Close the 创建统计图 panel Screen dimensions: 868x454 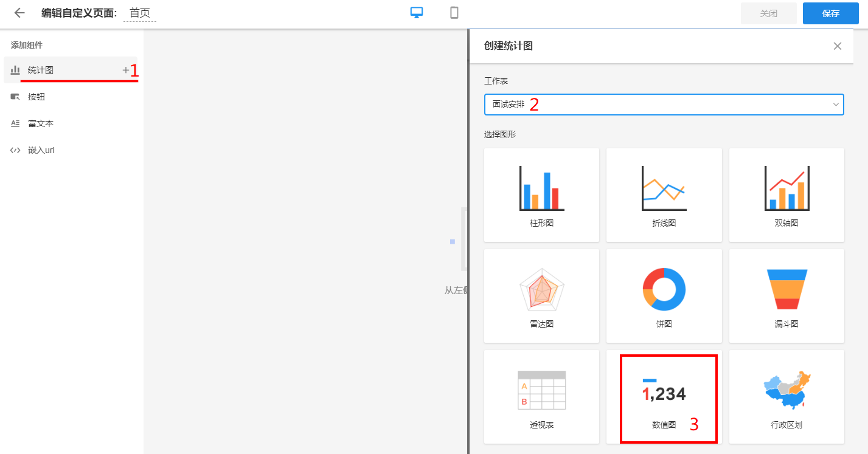point(838,46)
